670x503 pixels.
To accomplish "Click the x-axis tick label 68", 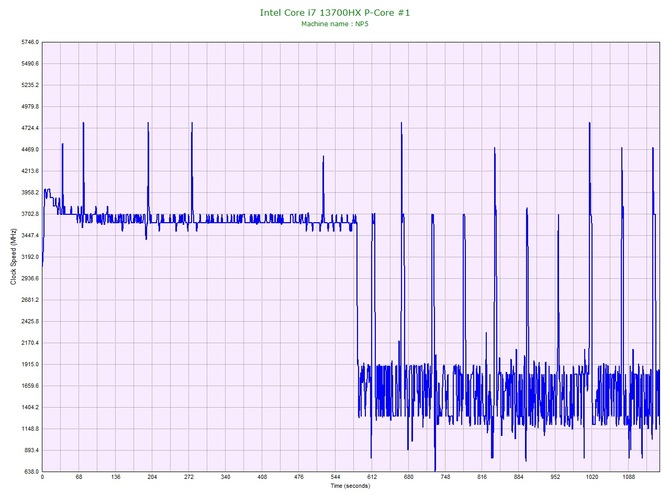I will pyautogui.click(x=79, y=477).
